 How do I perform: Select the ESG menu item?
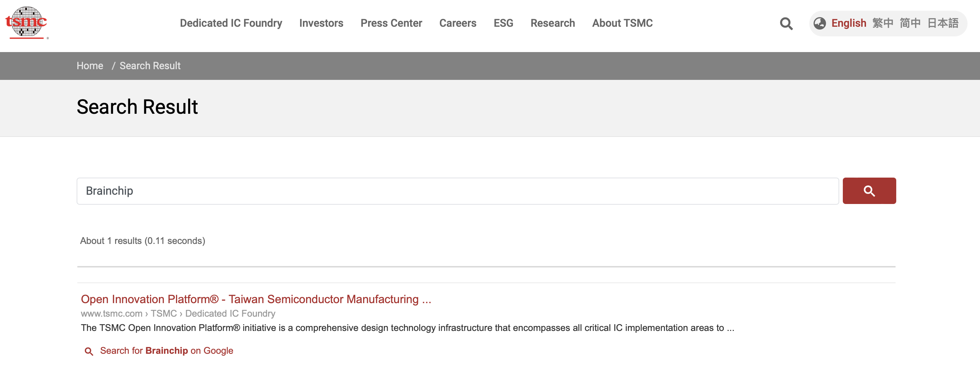pos(503,23)
